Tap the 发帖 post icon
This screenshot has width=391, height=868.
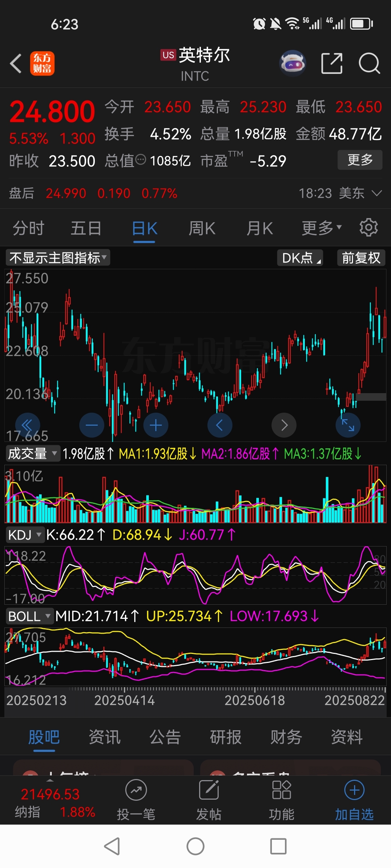pyautogui.click(x=209, y=790)
